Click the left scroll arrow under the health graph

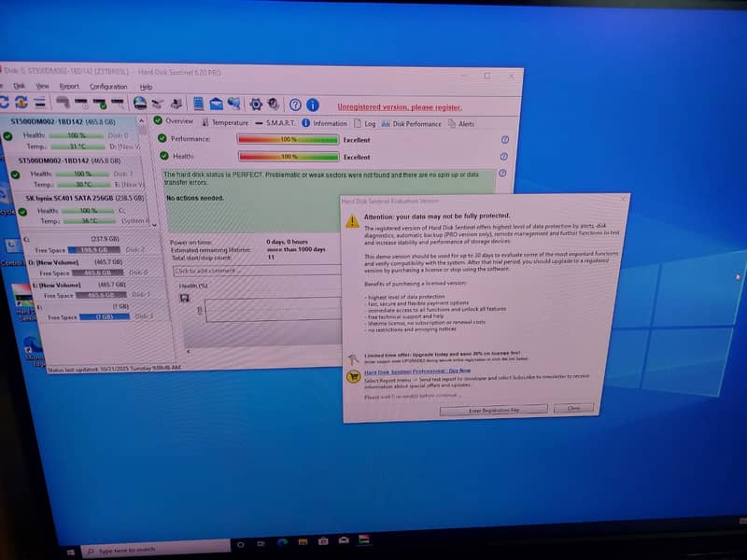(189, 352)
